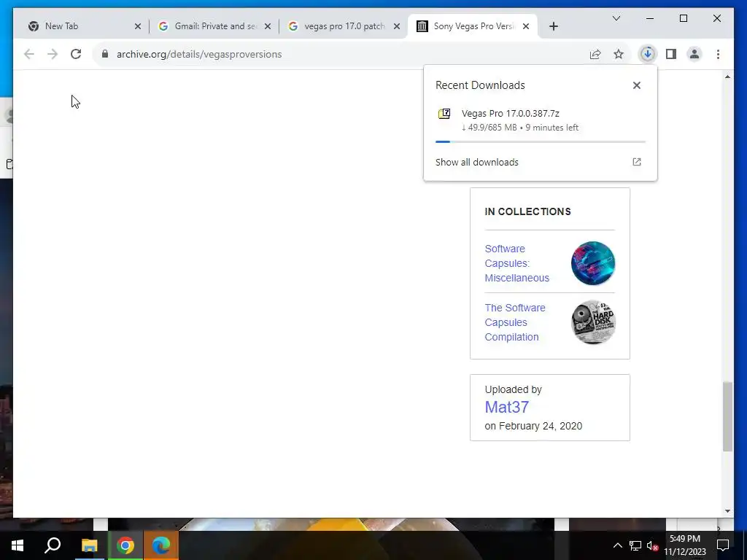Close the New Tab tab

click(x=138, y=26)
